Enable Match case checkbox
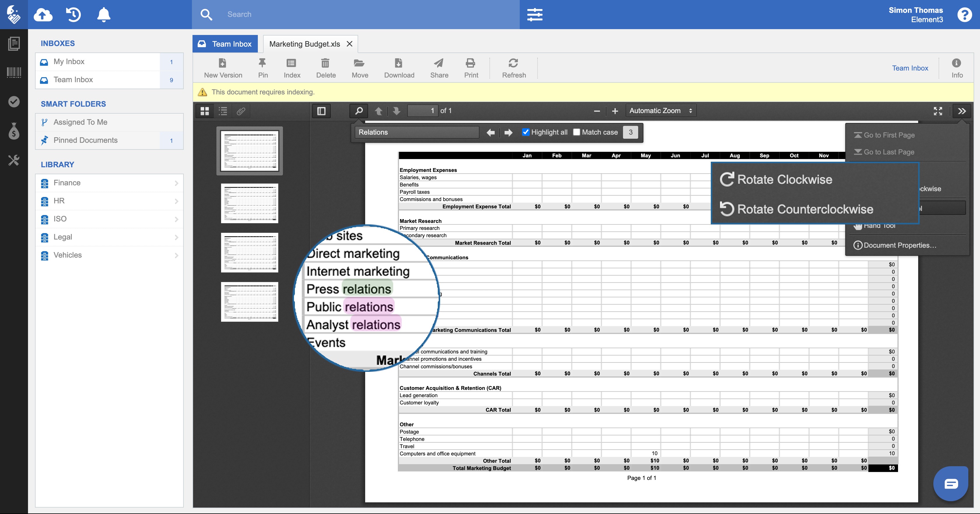 coord(576,132)
